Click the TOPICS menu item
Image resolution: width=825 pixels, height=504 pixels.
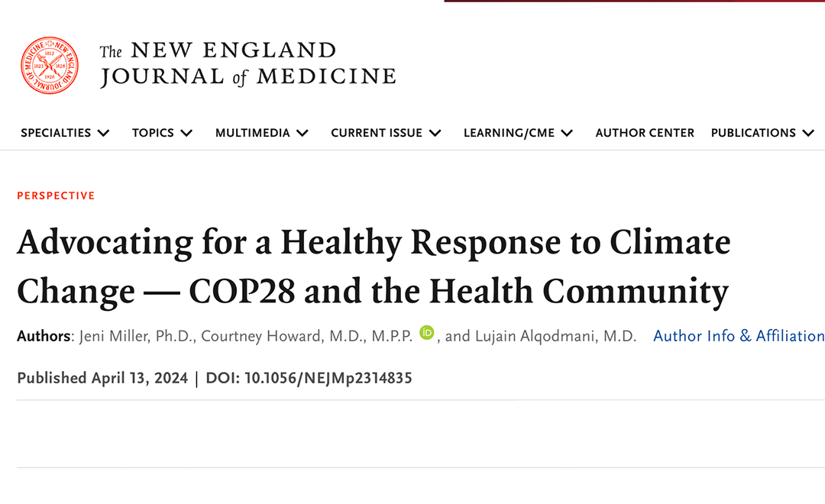152,132
